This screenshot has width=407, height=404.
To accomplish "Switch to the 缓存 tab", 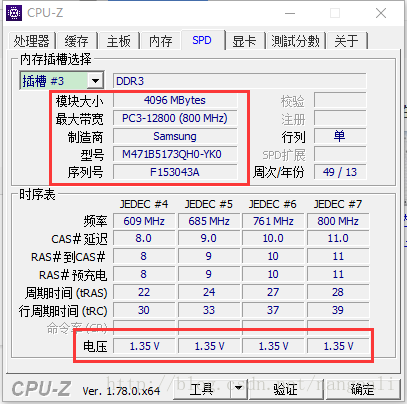I will click(77, 41).
